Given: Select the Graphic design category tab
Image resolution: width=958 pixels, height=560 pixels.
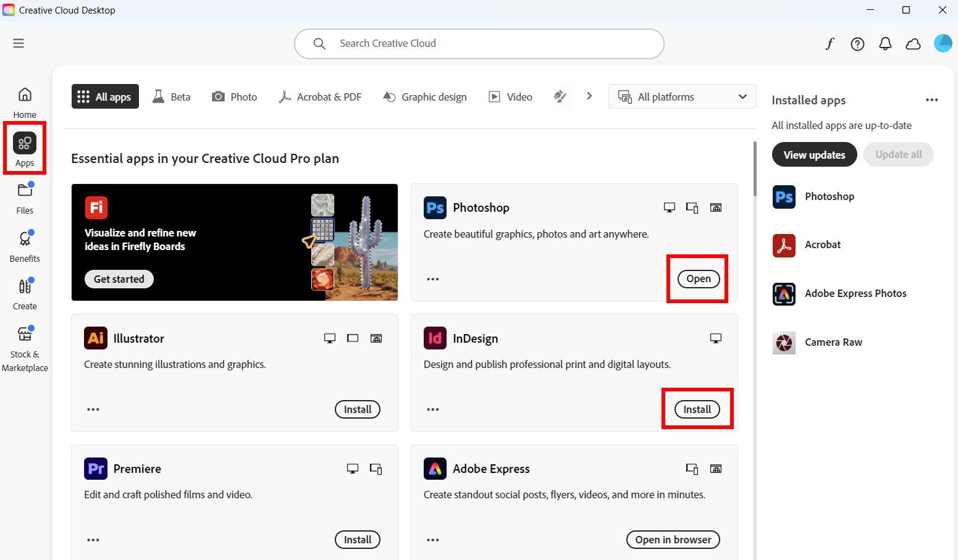Looking at the screenshot, I should [x=424, y=96].
